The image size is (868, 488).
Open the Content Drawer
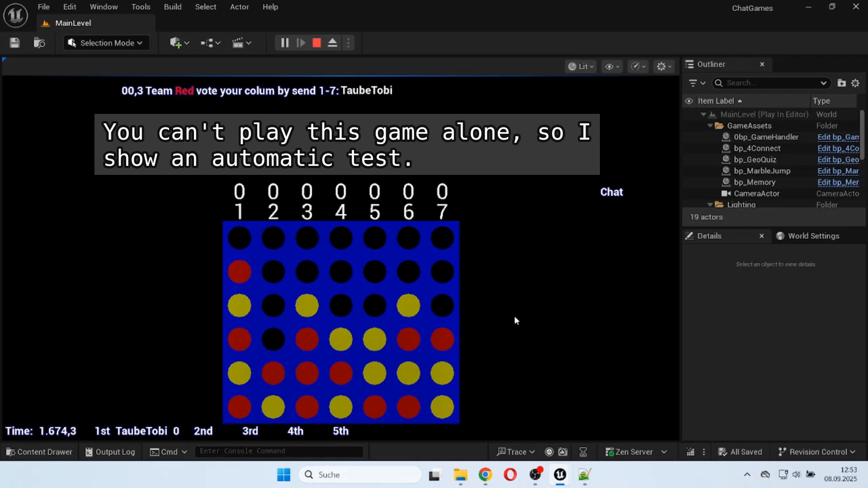click(39, 452)
